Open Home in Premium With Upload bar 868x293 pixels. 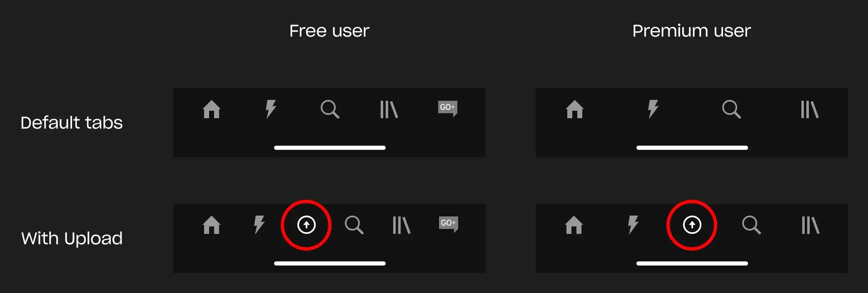(574, 225)
